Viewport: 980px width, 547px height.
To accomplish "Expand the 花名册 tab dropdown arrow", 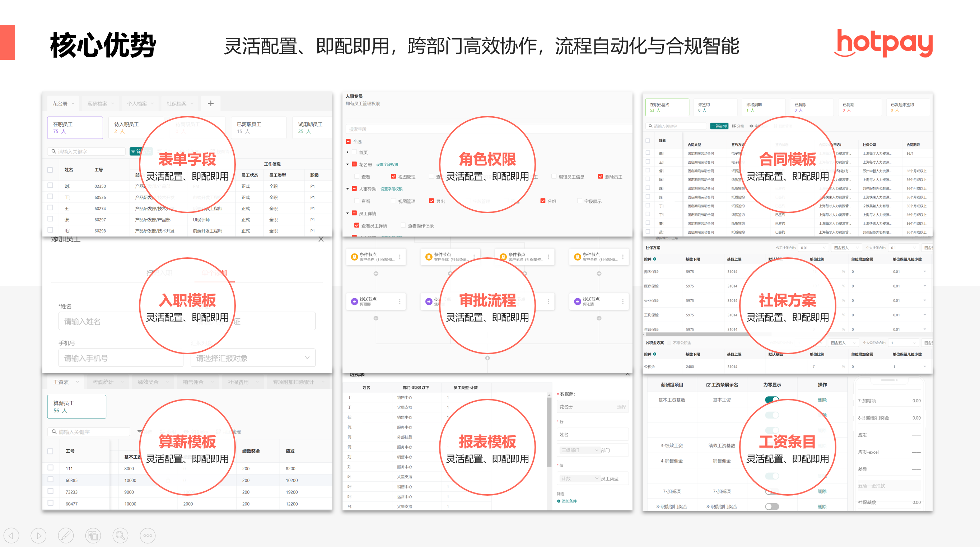I will [73, 103].
